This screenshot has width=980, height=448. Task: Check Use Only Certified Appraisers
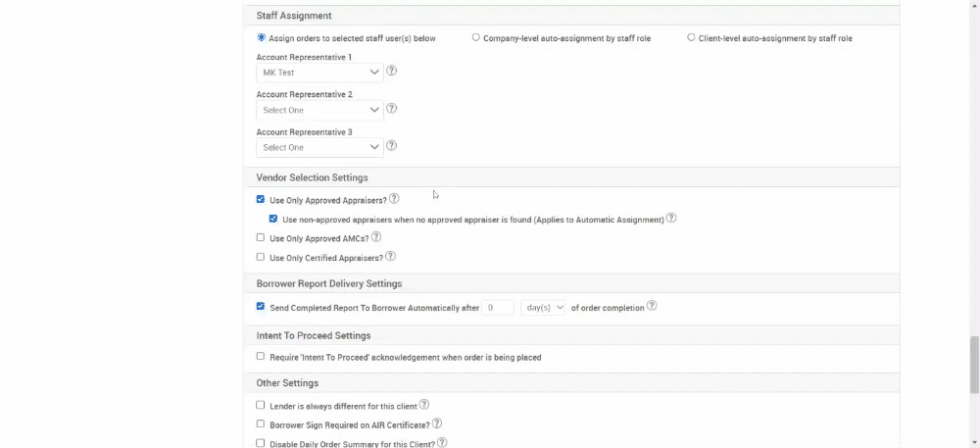click(x=261, y=257)
